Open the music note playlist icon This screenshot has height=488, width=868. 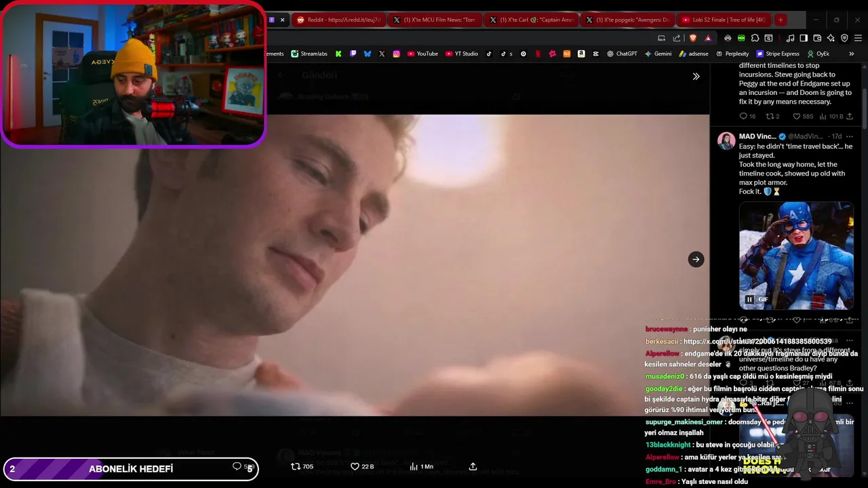pyautogui.click(x=790, y=38)
